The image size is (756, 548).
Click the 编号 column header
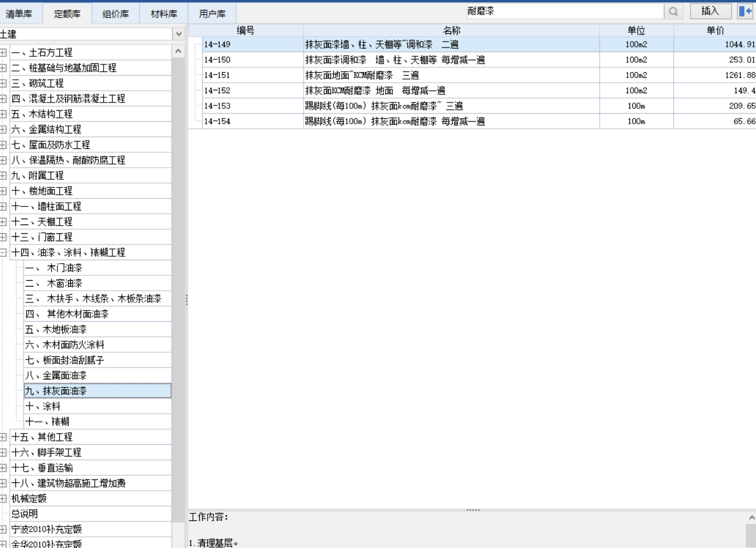point(246,30)
